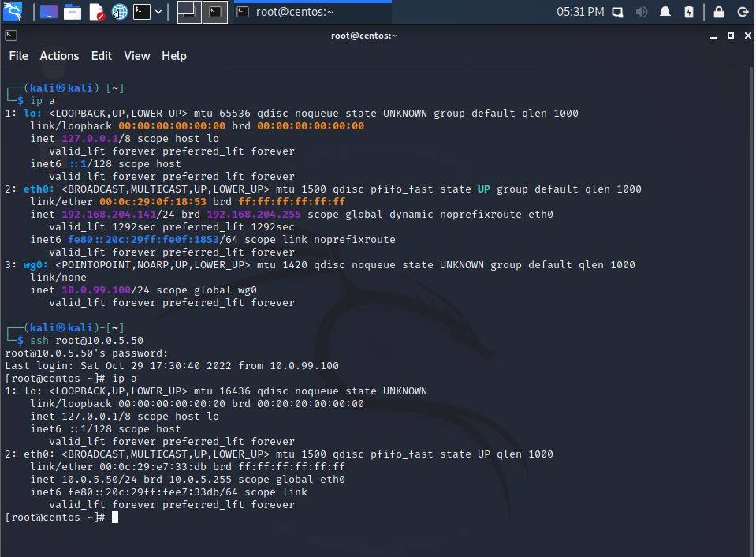Click the wg0 address 10.0.99.100
Image resolution: width=756 pixels, height=557 pixels.
tap(96, 290)
